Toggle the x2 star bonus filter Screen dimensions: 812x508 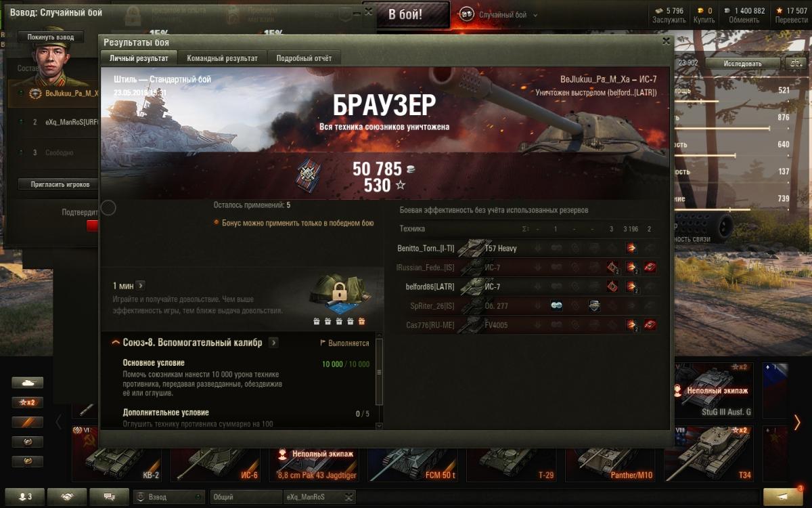[x=28, y=402]
